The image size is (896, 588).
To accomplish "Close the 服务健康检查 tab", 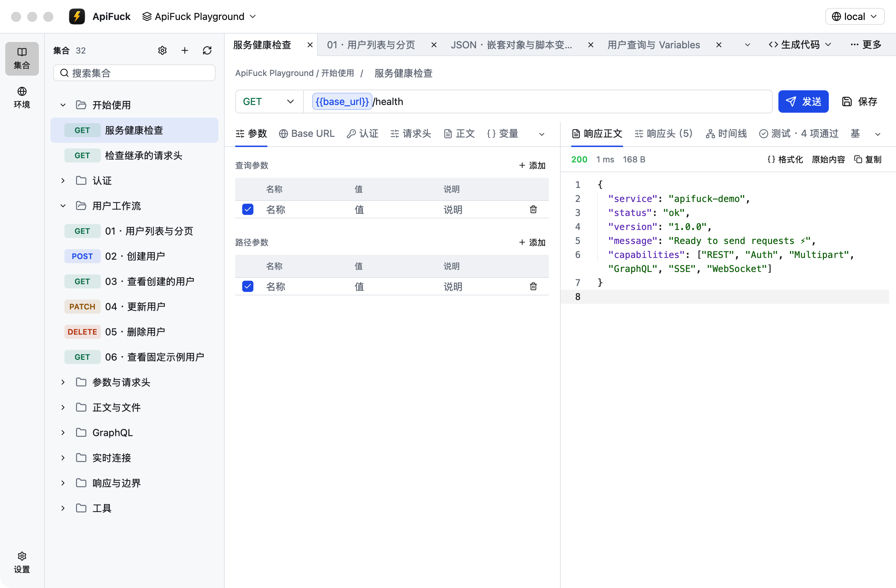I will click(310, 45).
